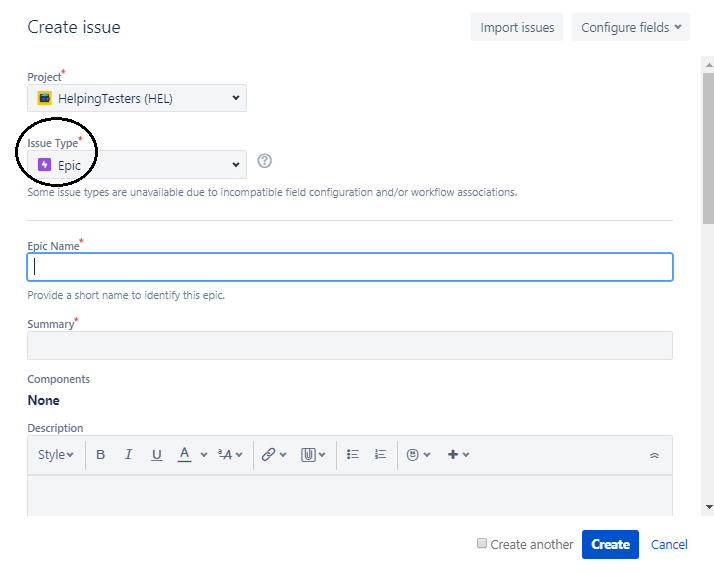This screenshot has height=572, width=714.
Task: Click the insert link icon
Action: pos(268,455)
